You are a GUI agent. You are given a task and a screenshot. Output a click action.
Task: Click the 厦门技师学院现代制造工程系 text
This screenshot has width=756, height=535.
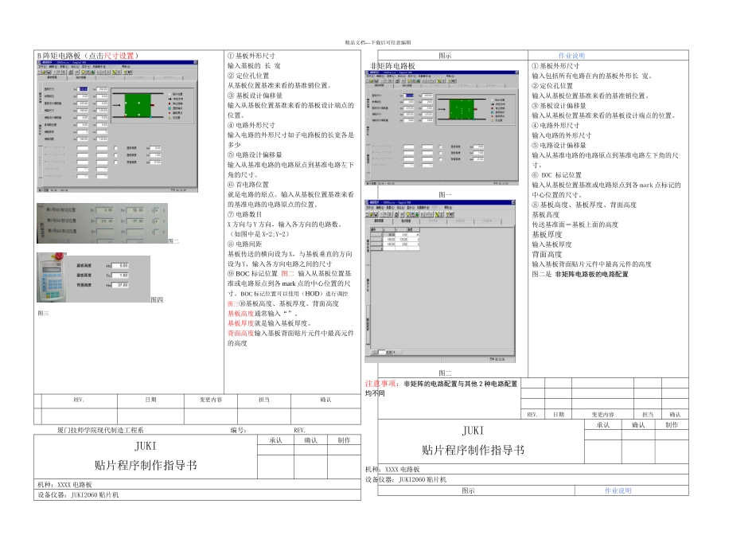point(100,430)
